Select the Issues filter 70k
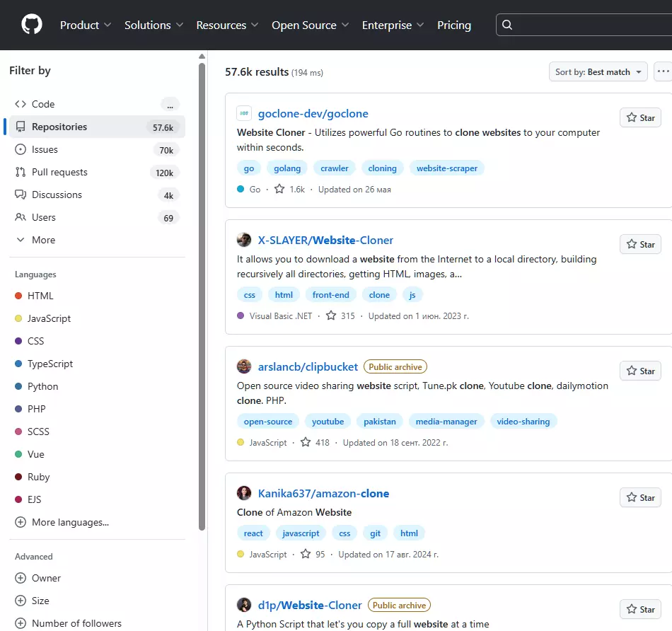 pyautogui.click(x=98, y=149)
